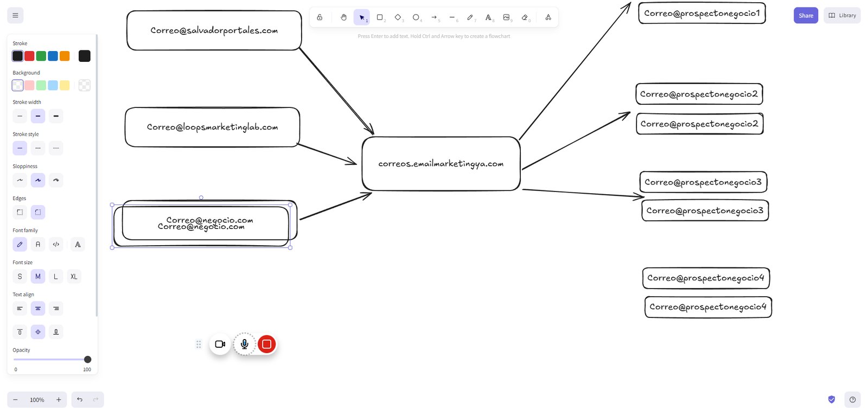Image resolution: width=868 pixels, height=415 pixels.
Task: Choose the Arrow tool in toolbar
Action: click(x=434, y=17)
